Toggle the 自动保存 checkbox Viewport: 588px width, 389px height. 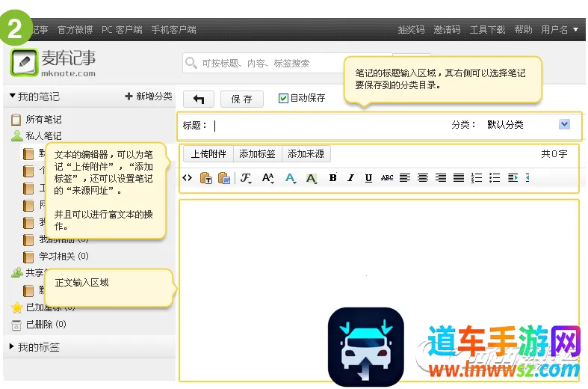(283, 98)
